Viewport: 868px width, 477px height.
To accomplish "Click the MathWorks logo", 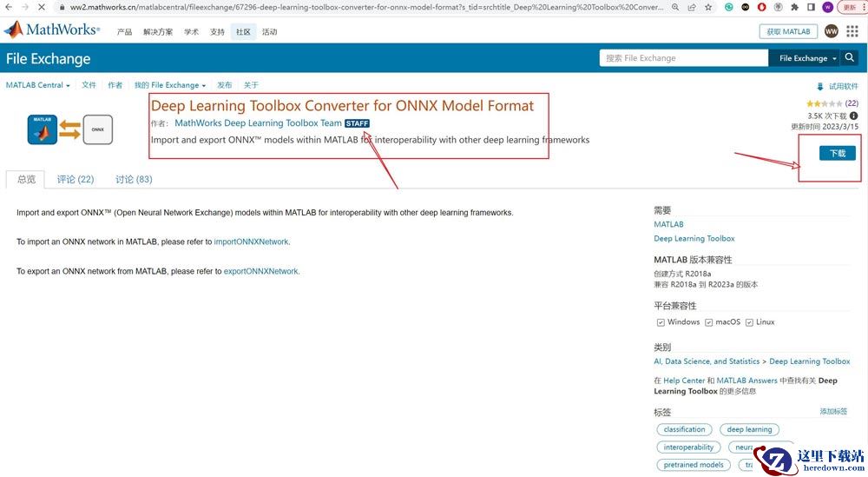I will tap(52, 30).
